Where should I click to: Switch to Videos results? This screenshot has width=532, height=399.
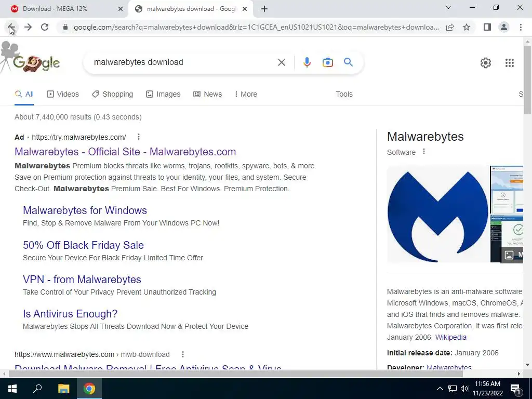pos(63,94)
